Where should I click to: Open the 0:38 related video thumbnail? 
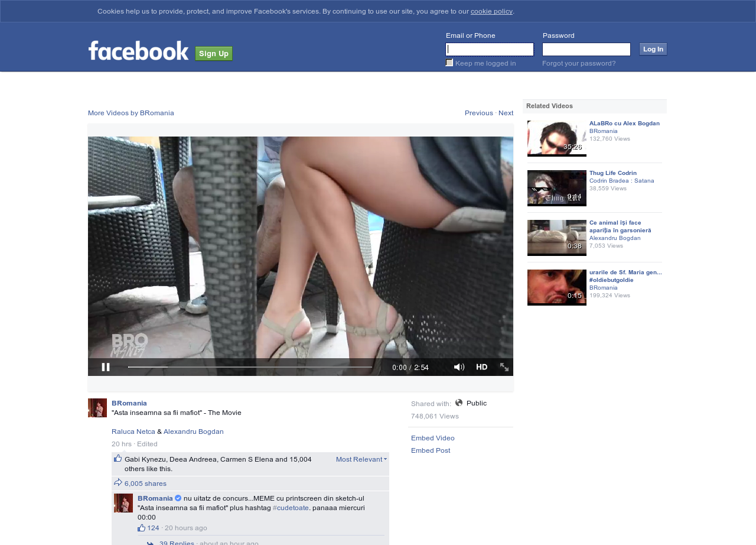coord(557,238)
